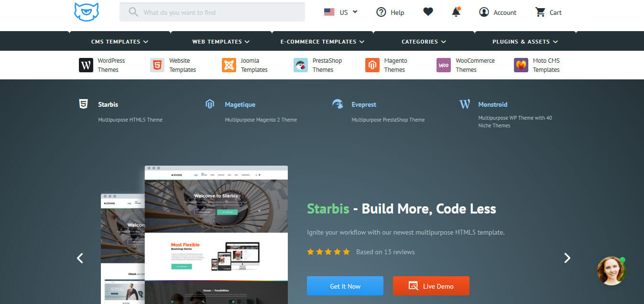Image resolution: width=644 pixels, height=304 pixels.
Task: Click the PrestaShop Themes icon
Action: pos(301,65)
